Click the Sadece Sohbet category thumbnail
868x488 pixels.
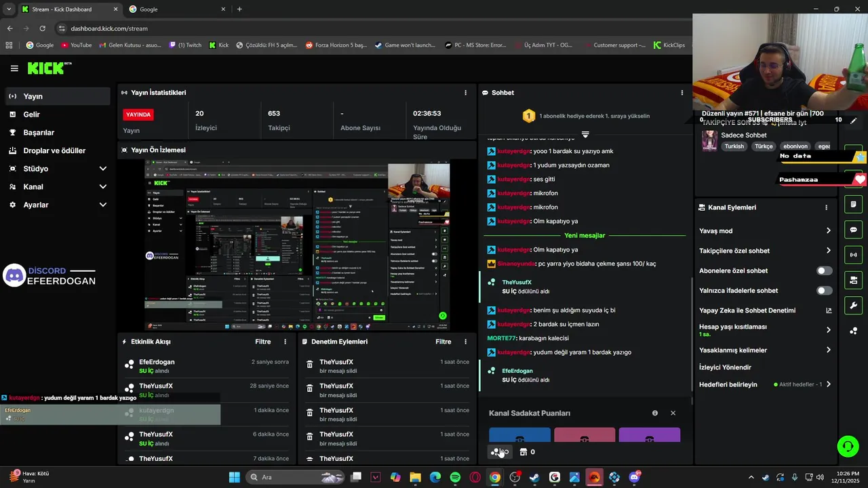pos(709,140)
